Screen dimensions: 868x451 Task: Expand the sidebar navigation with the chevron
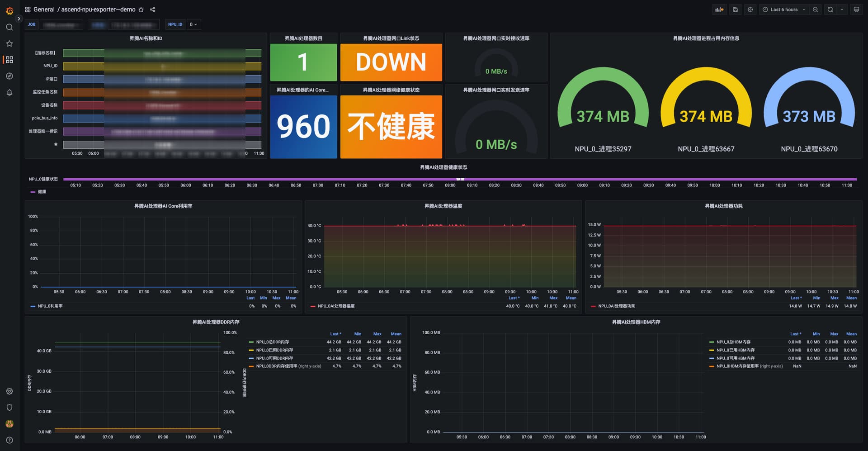pyautogui.click(x=19, y=19)
